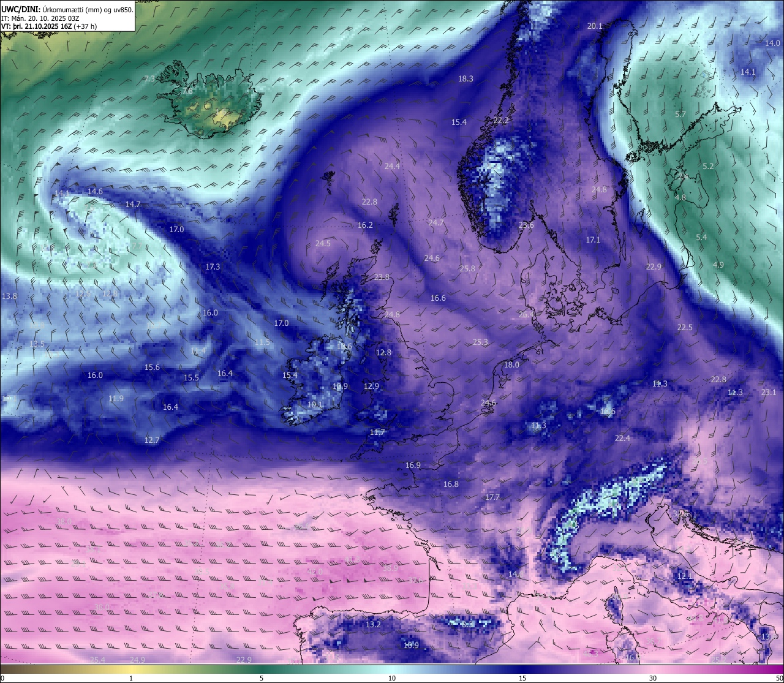Click the 14.6 value on the map
This screenshot has height=683, width=784.
coord(95,191)
